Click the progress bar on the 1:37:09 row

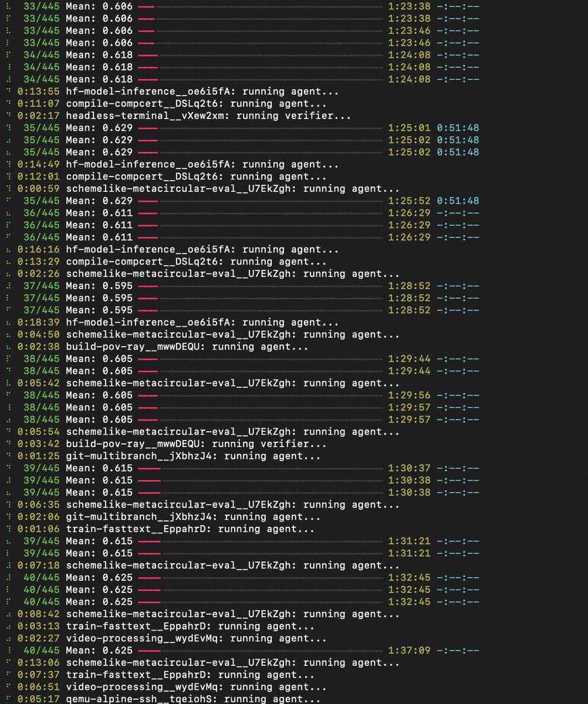[x=261, y=651]
